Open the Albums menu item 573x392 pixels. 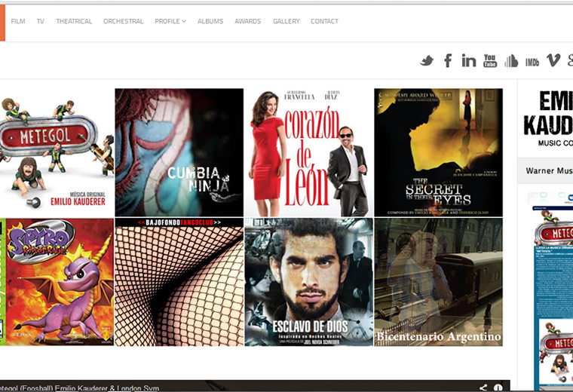point(210,21)
